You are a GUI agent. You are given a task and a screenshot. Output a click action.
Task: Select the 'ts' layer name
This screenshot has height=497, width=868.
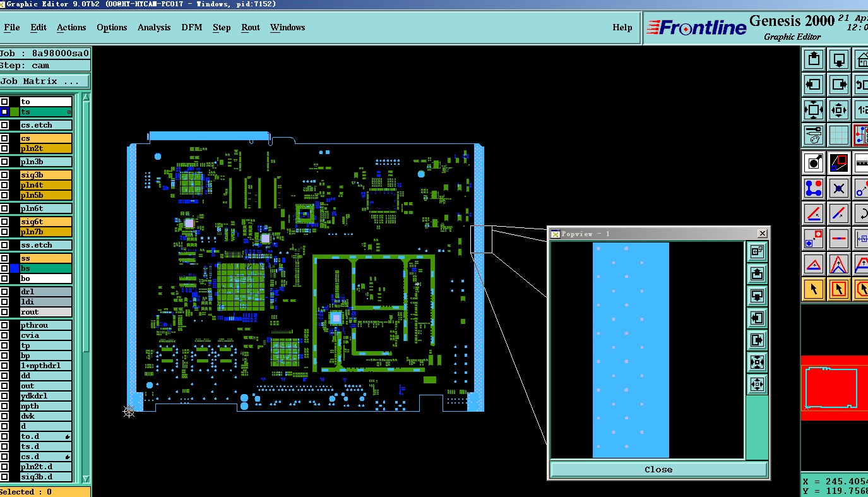[46, 112]
